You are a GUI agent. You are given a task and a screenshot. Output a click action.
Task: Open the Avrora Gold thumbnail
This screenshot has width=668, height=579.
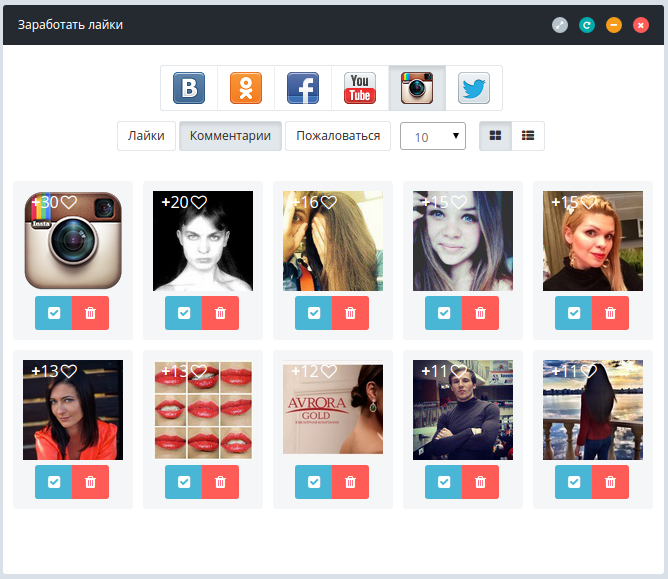click(x=333, y=408)
